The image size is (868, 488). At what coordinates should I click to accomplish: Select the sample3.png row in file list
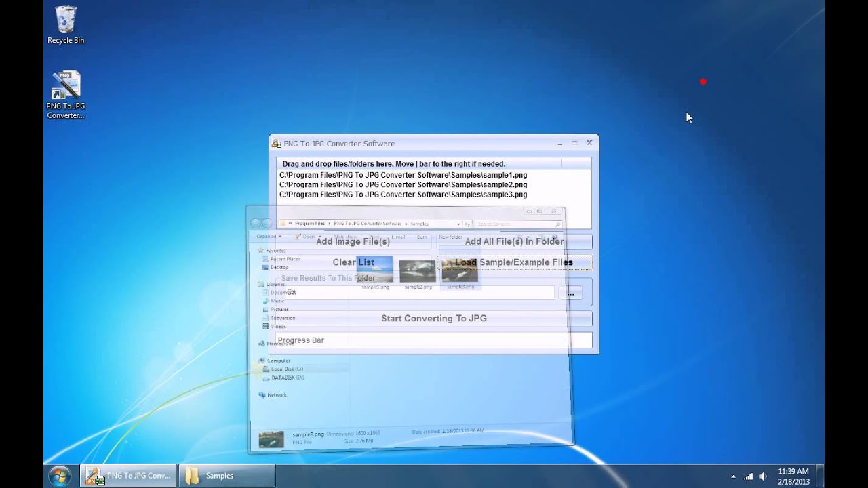[403, 195]
